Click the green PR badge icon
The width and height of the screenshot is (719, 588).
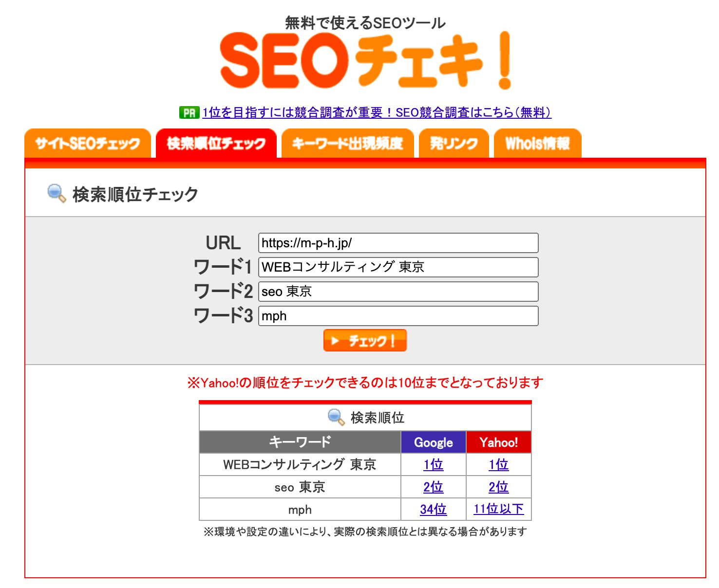(189, 113)
